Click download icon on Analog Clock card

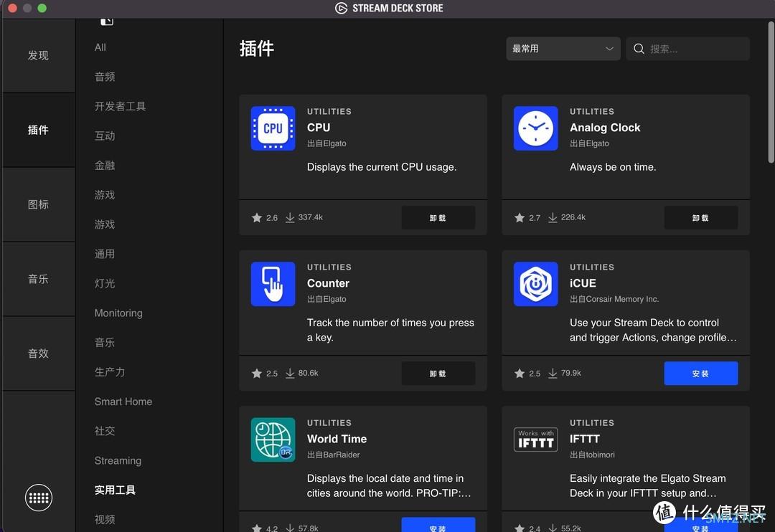click(553, 217)
